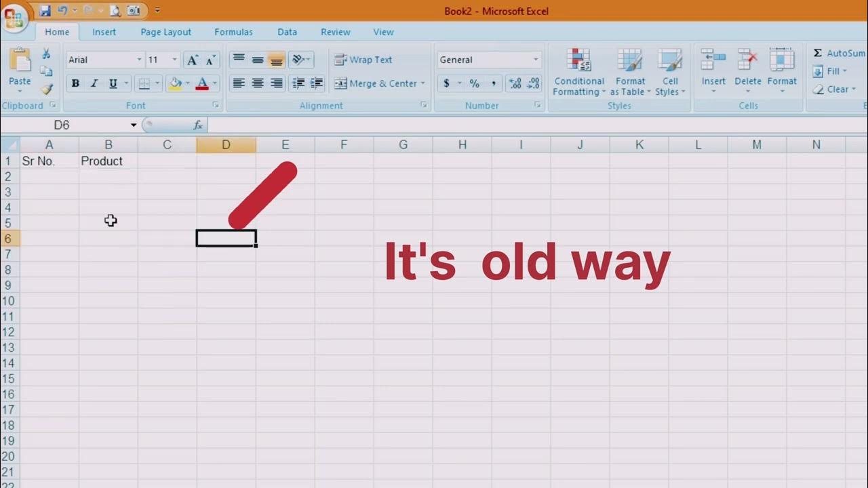Screen dimensions: 868x488
Task: Save the workbook from the Quick Access Toolbar
Action: click(x=45, y=10)
